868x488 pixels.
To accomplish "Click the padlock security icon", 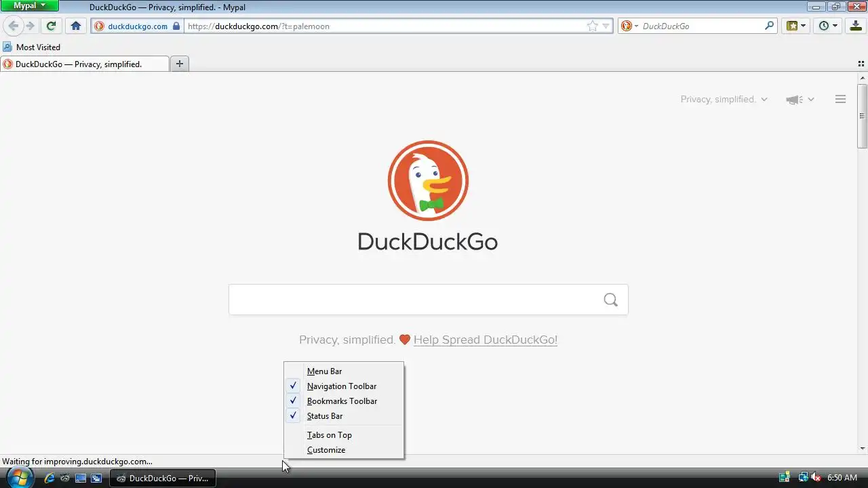I will click(177, 26).
